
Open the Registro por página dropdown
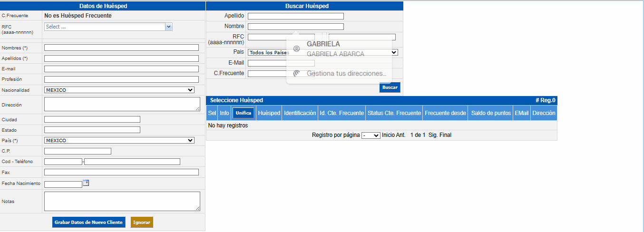(371, 135)
